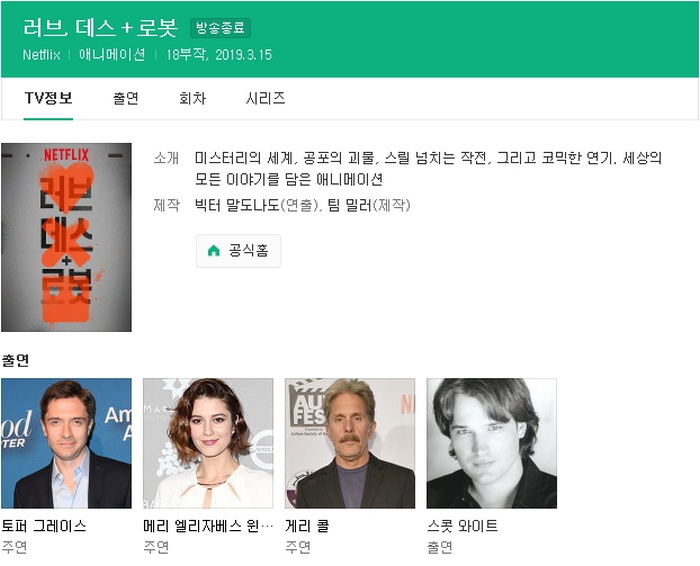Open the 토퍼 그레이스 name link
700x566 pixels.
point(44,526)
